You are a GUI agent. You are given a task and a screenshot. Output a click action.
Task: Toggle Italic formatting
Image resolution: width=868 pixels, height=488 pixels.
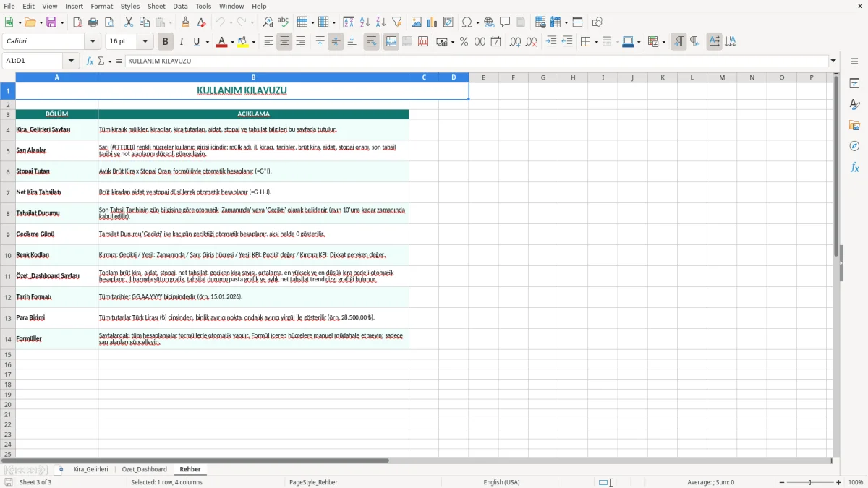click(x=181, y=42)
